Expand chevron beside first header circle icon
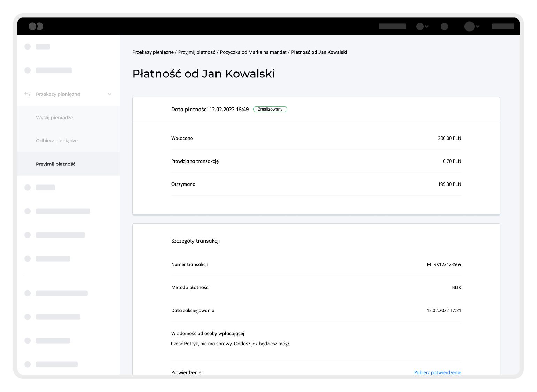 [x=427, y=27]
